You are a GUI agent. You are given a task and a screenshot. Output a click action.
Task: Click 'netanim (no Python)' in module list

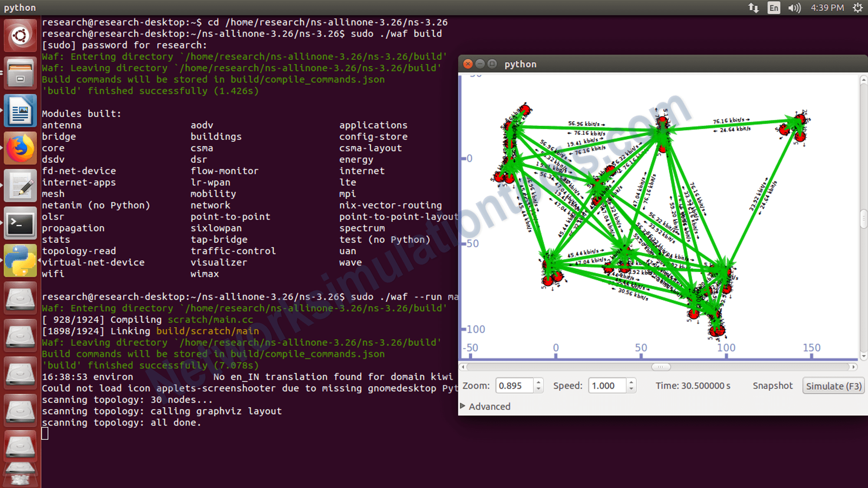pos(96,205)
